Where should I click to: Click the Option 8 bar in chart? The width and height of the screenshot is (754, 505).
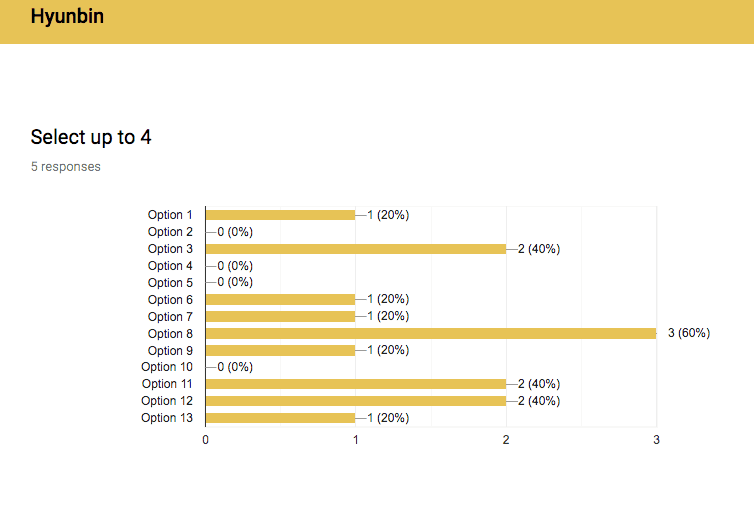click(431, 333)
